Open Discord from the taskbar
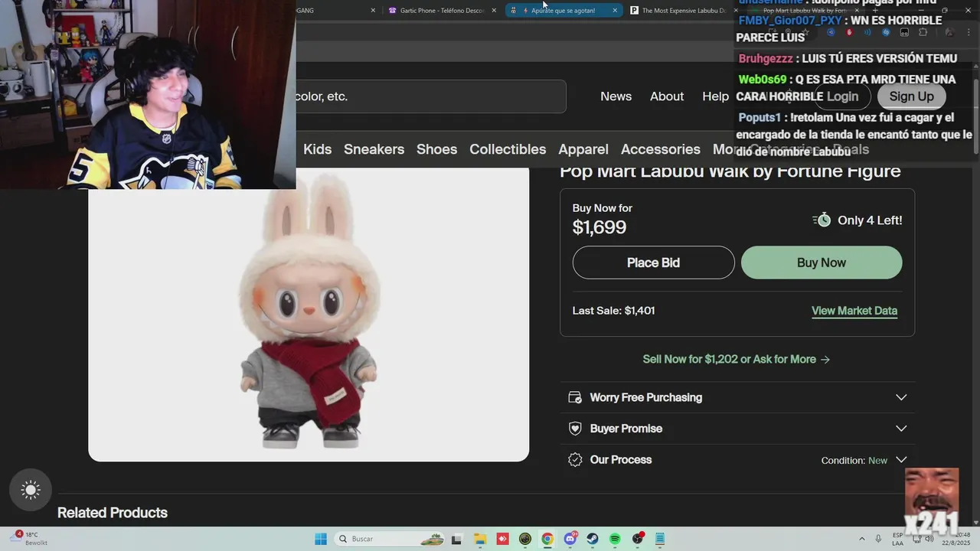 point(570,539)
